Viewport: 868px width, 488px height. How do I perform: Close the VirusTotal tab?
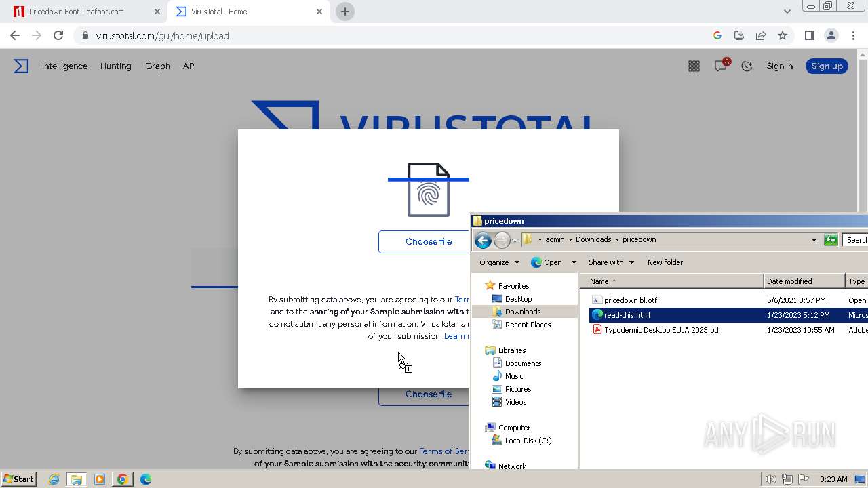[x=319, y=12]
